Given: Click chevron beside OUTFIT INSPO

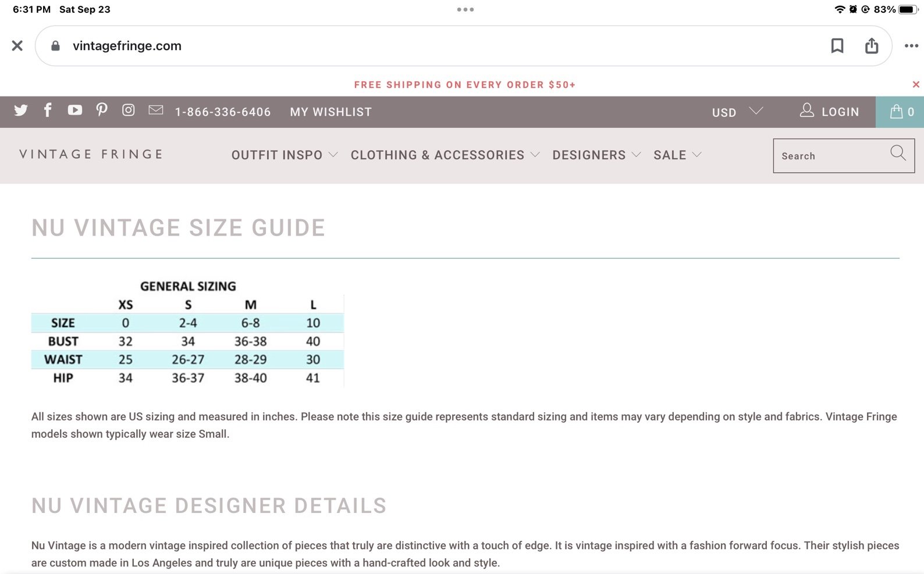Looking at the screenshot, I should click(x=333, y=155).
